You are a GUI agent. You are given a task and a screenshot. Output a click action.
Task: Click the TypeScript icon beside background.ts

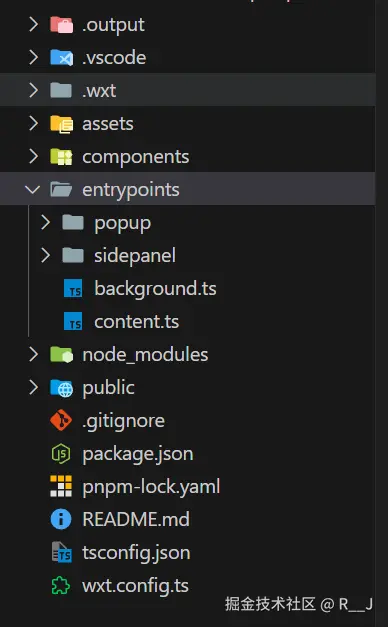click(x=73, y=288)
